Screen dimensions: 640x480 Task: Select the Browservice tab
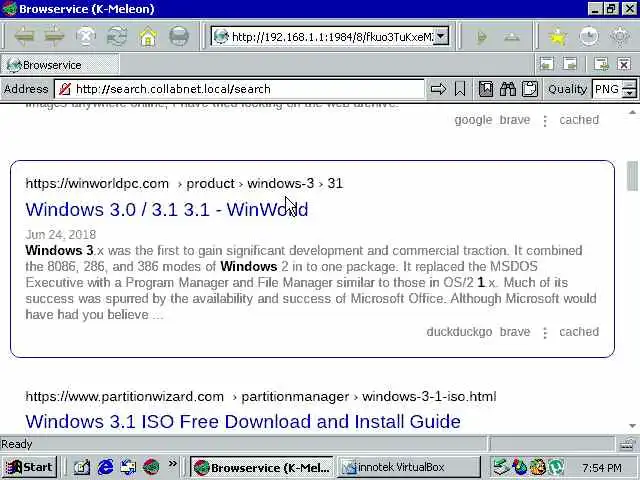click(60, 65)
